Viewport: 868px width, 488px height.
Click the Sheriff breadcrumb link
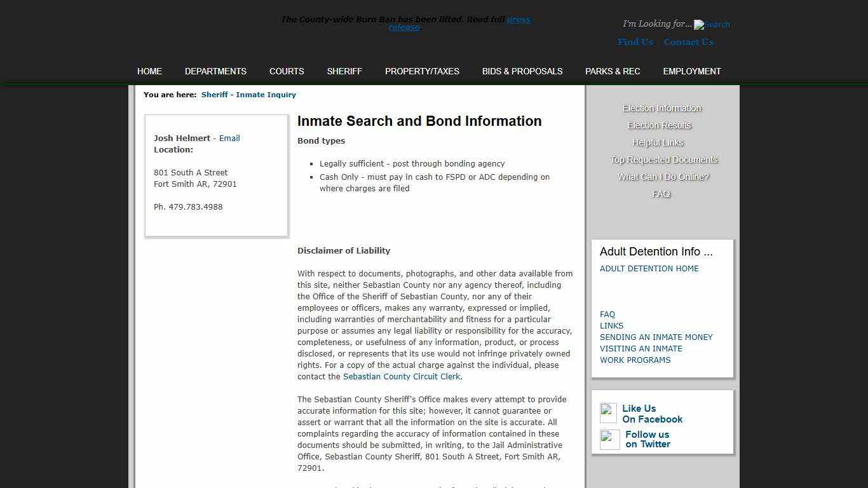coord(214,94)
